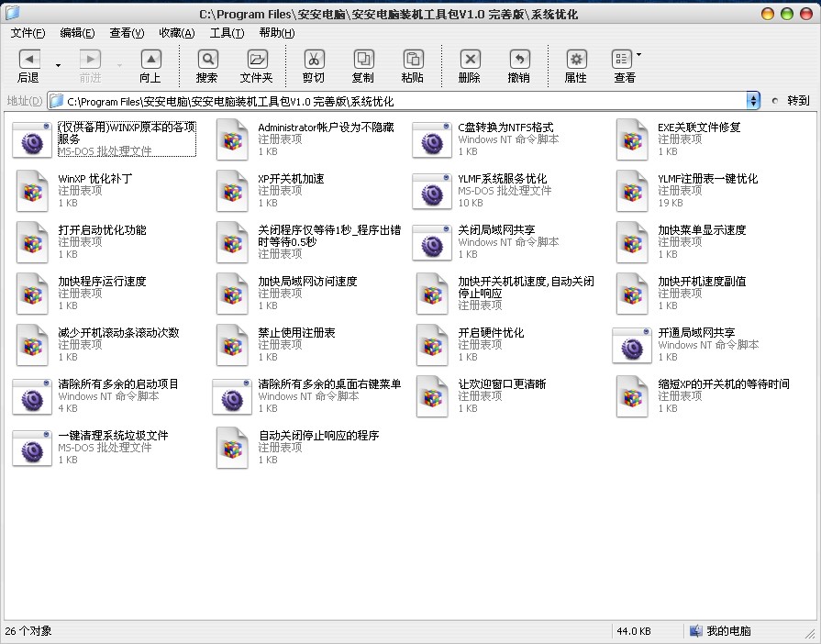Close the window with the red button
The image size is (821, 644).
click(806, 14)
